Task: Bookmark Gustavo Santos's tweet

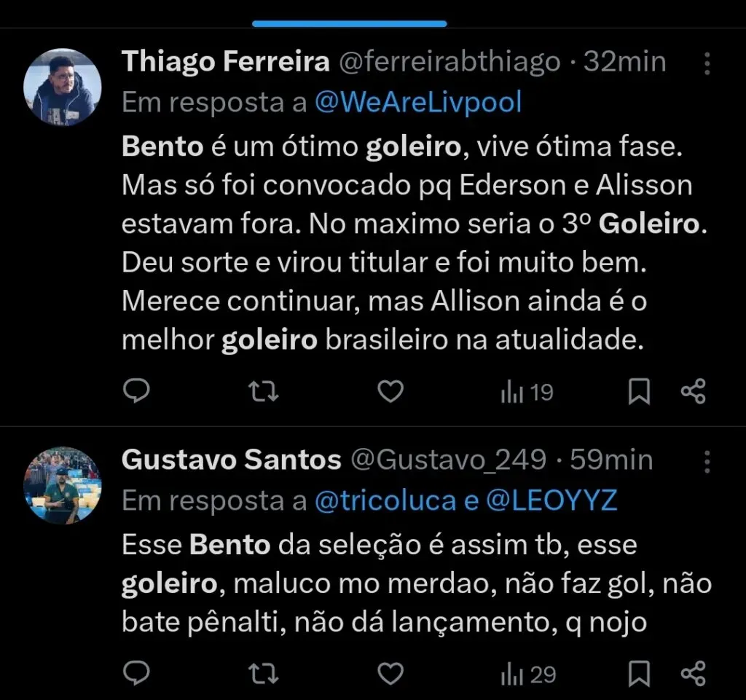Action: point(637,674)
